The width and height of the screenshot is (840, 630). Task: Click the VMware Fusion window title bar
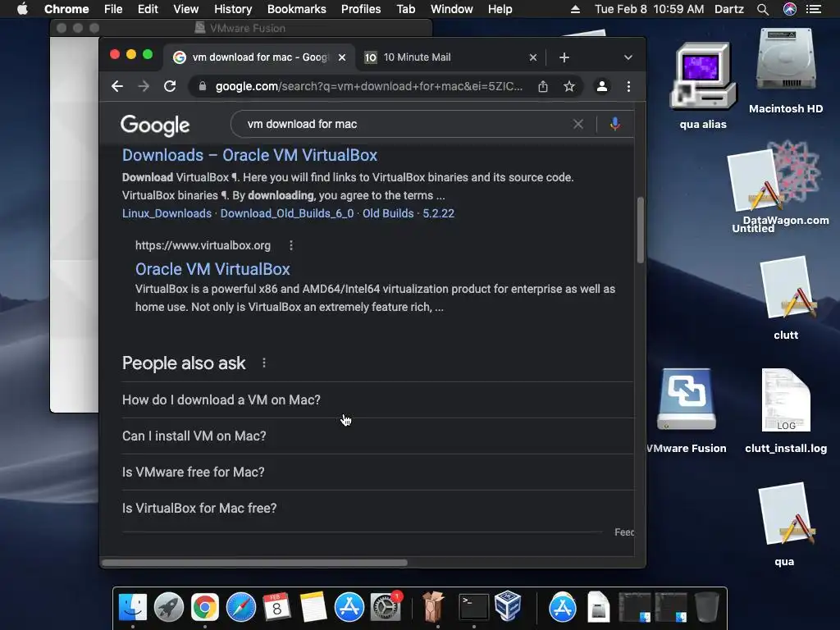coord(241,28)
